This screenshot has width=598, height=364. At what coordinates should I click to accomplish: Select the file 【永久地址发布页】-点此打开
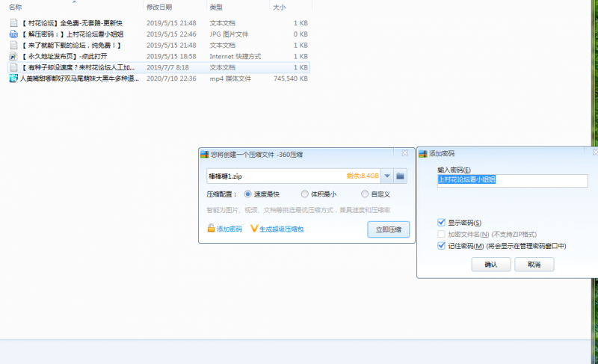click(64, 56)
